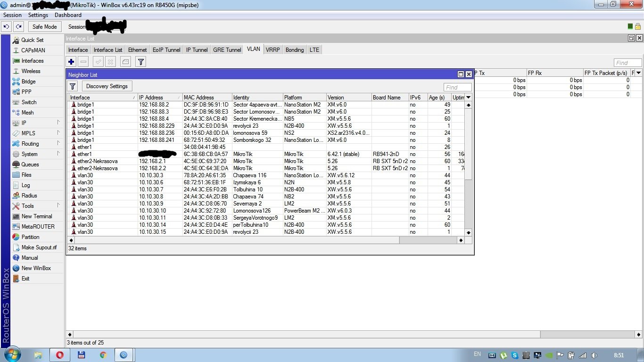
Task: Toggle the Safe Mode button
Action: 45,27
